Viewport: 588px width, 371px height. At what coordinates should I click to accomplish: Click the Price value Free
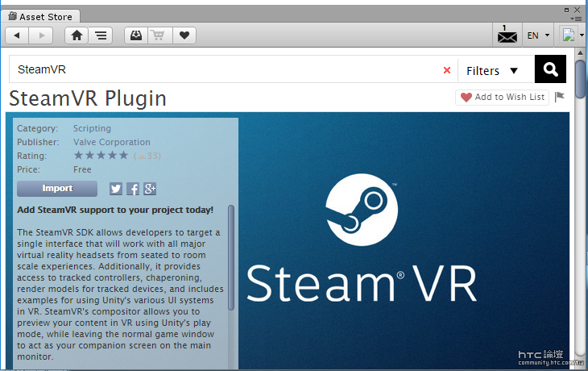click(x=82, y=169)
